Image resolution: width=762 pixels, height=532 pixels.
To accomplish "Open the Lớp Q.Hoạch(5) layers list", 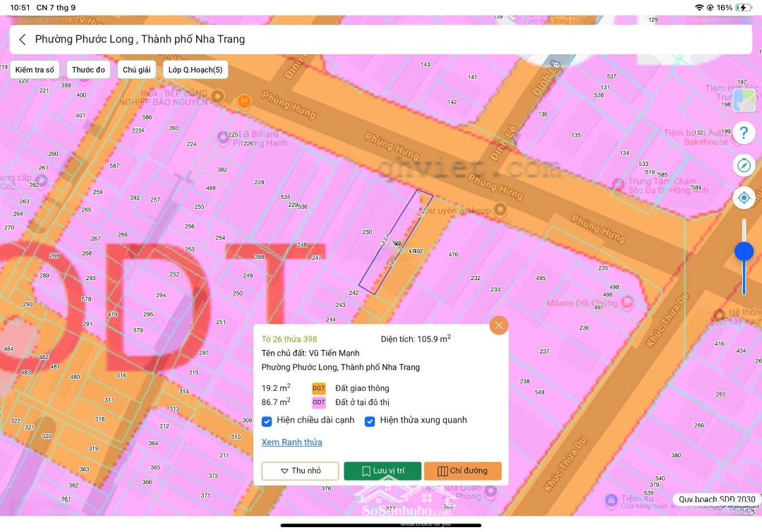I will coord(195,70).
